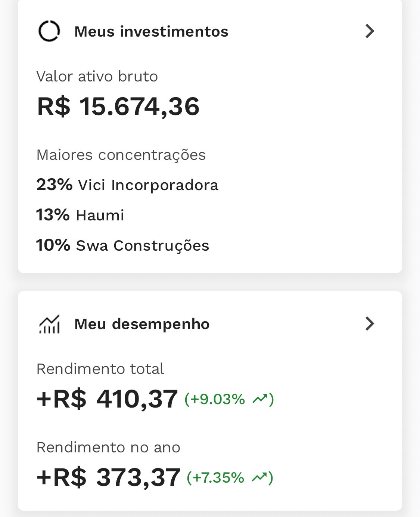Select the +R$ 373,37 yearly return value
The height and width of the screenshot is (517, 420).
[108, 478]
